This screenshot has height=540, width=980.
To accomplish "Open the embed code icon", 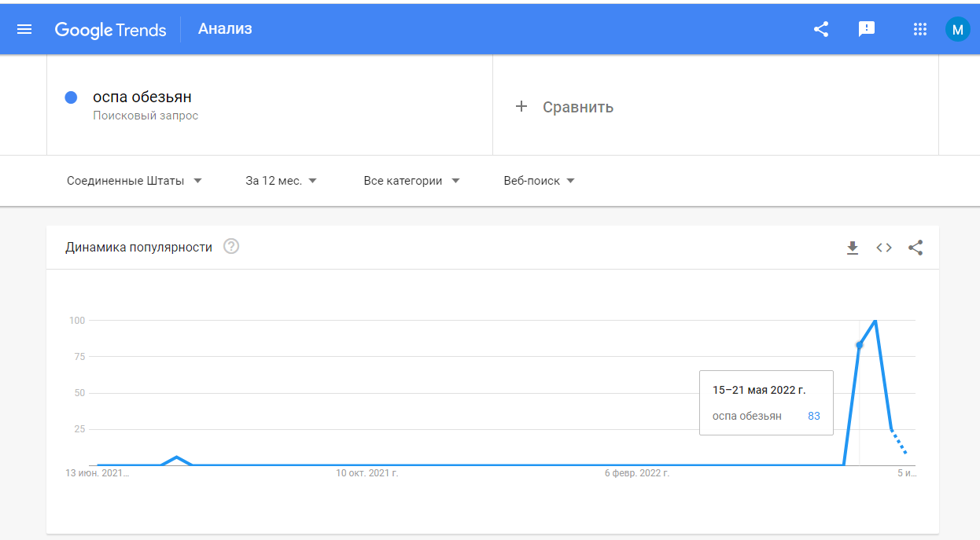I will pyautogui.click(x=884, y=248).
